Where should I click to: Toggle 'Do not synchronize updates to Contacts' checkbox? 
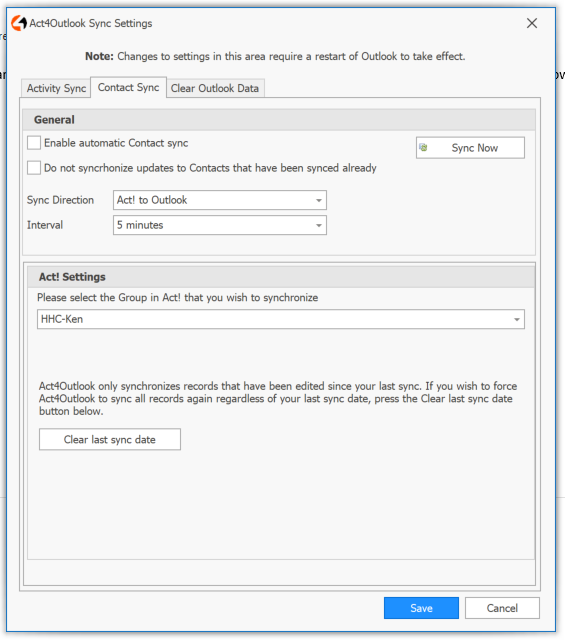[34, 168]
